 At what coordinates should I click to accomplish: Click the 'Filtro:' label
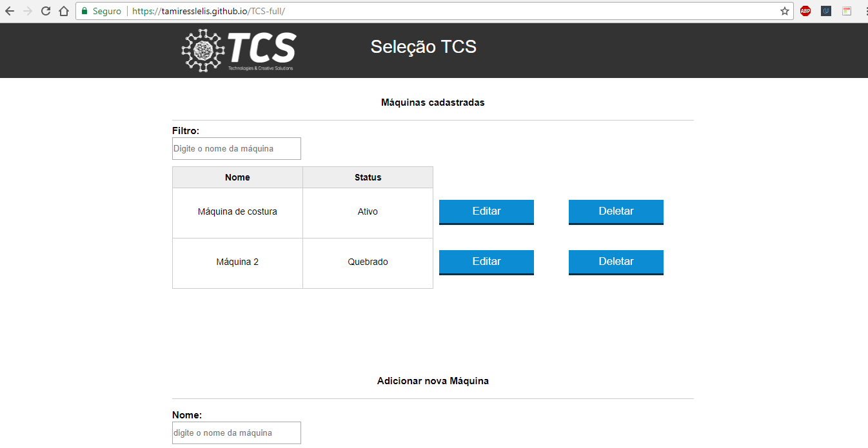coord(186,131)
